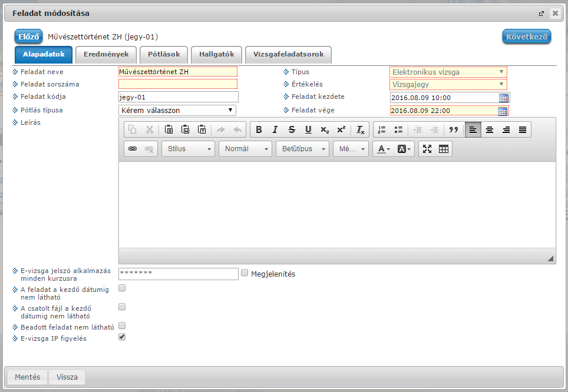Open the Normál paragraph format dropdown
This screenshot has height=392, width=568.
click(x=245, y=149)
